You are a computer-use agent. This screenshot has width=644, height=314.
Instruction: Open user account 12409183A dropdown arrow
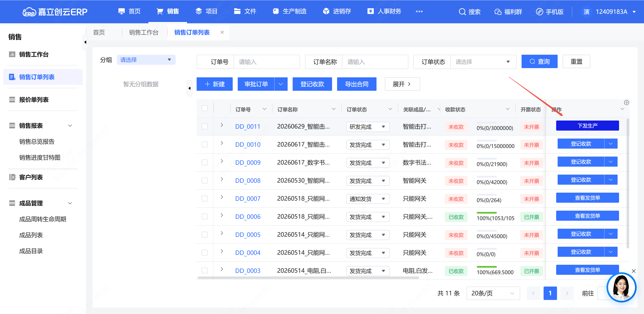click(634, 12)
